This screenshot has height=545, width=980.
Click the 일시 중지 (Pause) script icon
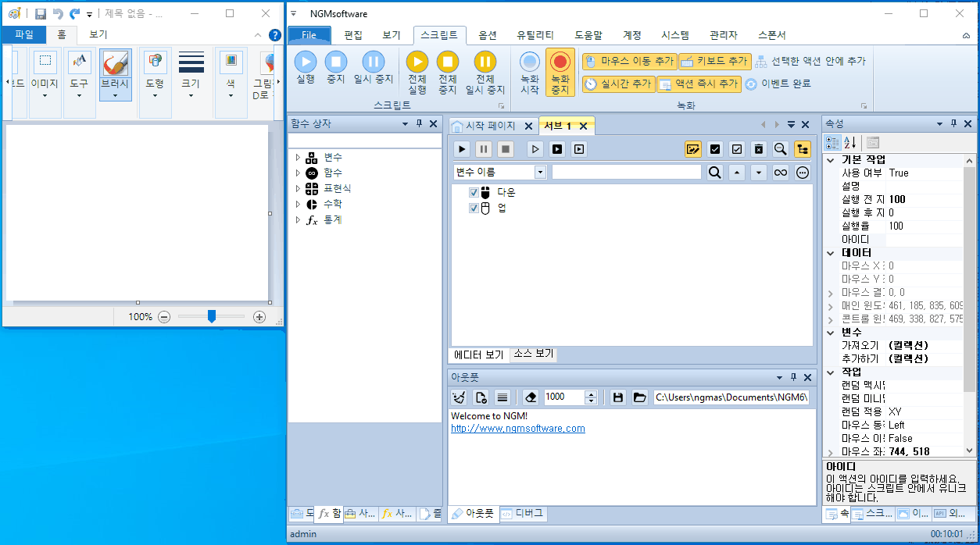point(374,62)
